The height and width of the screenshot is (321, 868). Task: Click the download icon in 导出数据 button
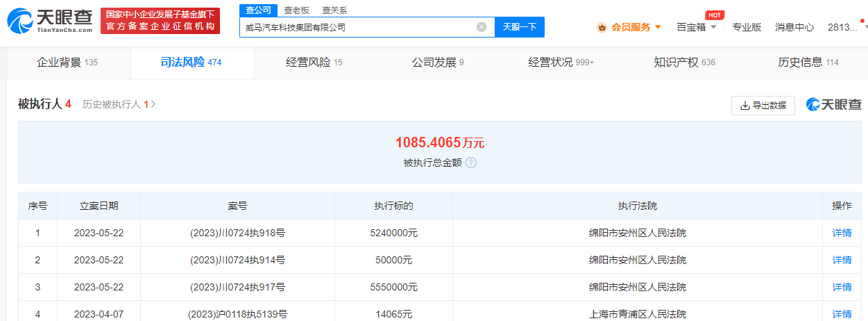[745, 106]
